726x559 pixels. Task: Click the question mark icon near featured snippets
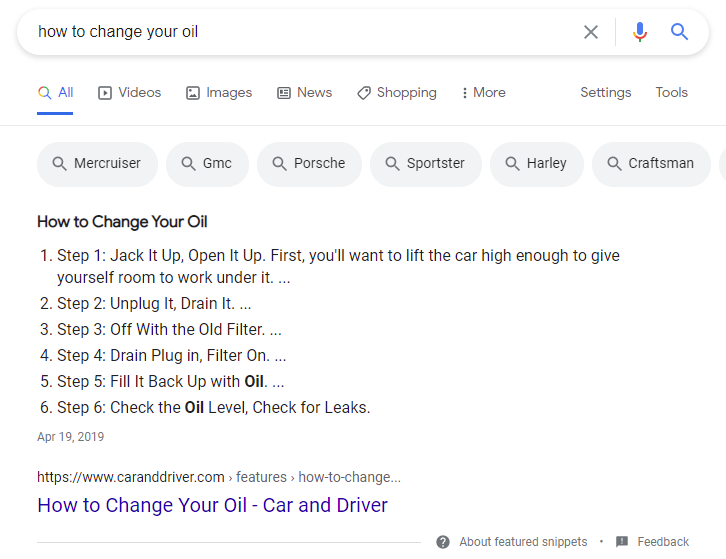pos(443,542)
